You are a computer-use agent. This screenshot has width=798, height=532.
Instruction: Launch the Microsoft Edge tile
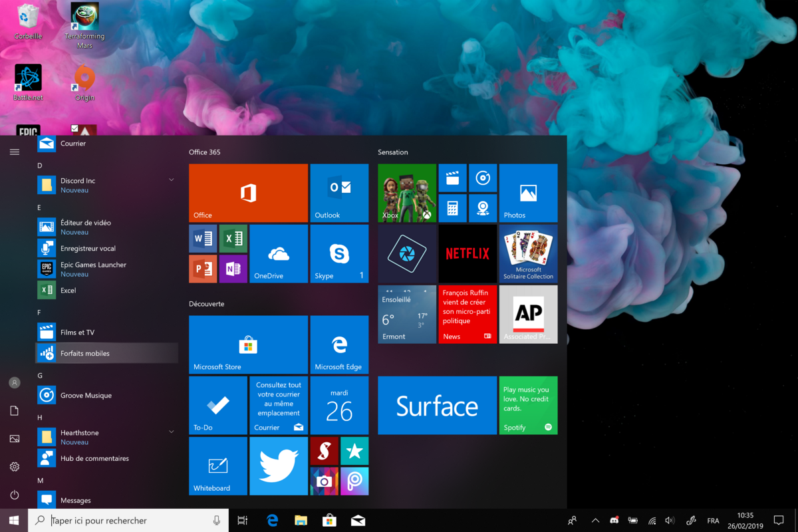pos(339,344)
